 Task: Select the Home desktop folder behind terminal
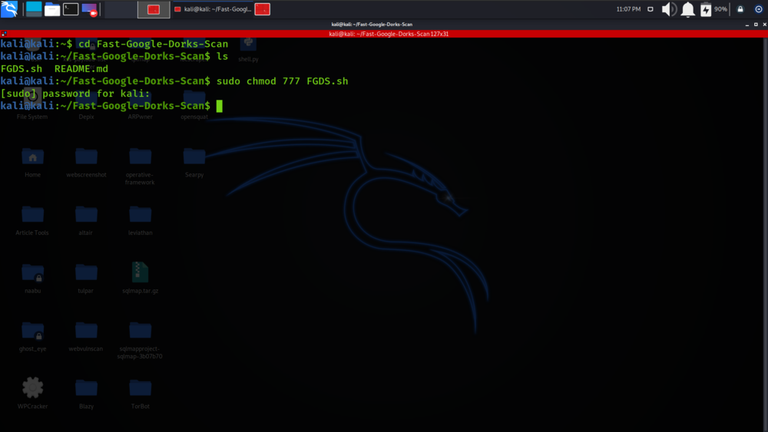click(32, 163)
